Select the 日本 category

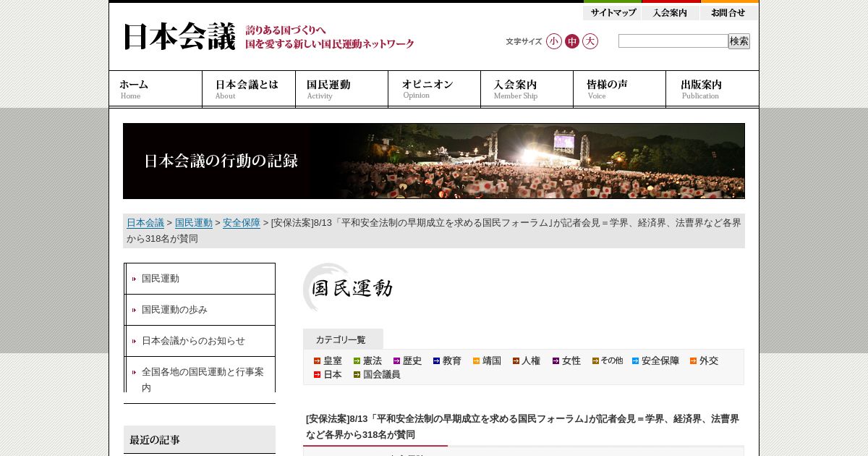coord(333,374)
